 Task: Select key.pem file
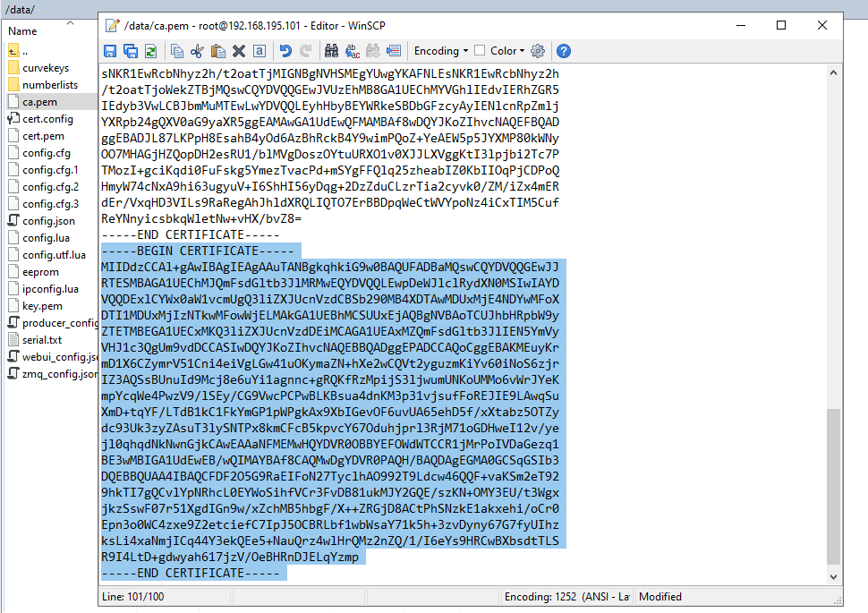point(42,306)
